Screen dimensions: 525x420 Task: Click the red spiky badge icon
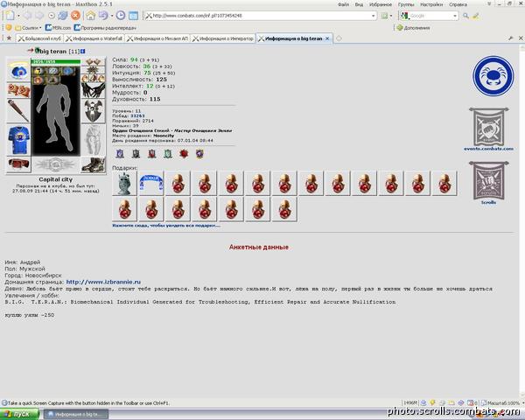click(184, 154)
